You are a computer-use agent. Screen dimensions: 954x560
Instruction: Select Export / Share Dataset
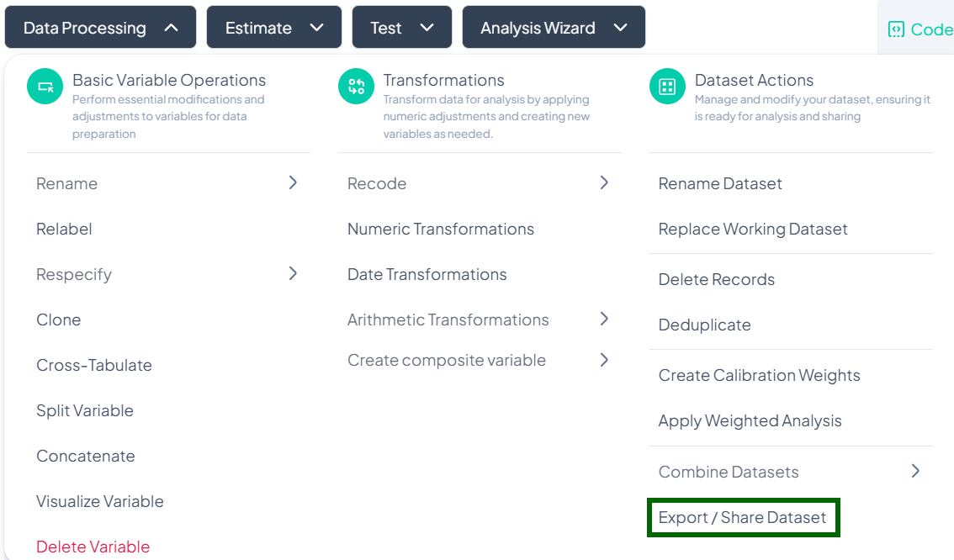pos(743,517)
